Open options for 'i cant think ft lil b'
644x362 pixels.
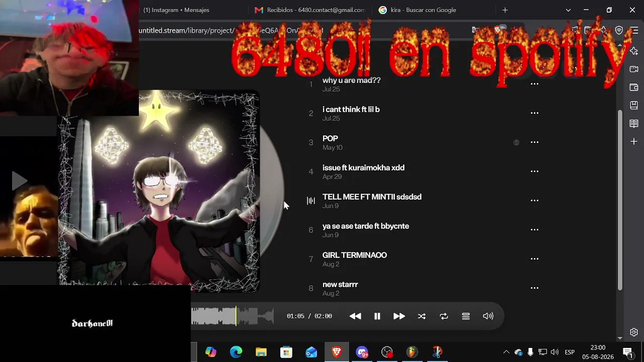pyautogui.click(x=534, y=113)
